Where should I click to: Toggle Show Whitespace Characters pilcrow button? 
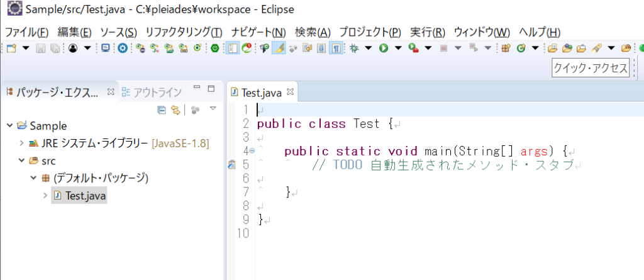tap(336, 48)
